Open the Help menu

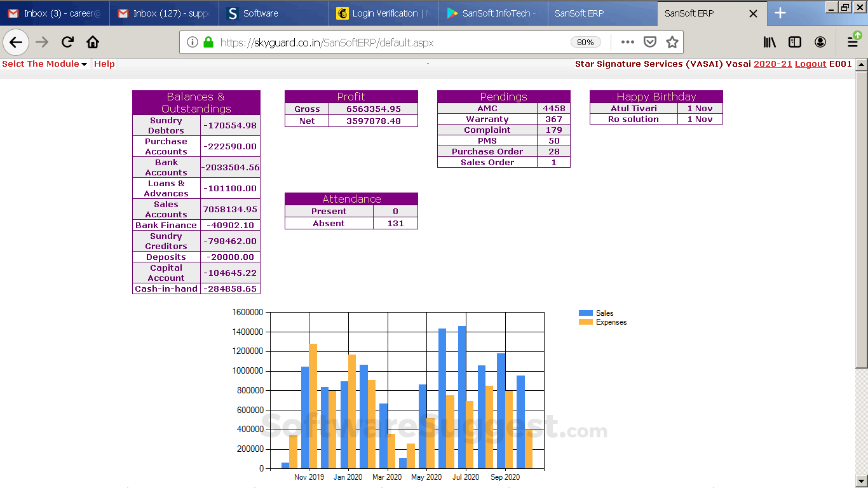pyautogui.click(x=104, y=64)
